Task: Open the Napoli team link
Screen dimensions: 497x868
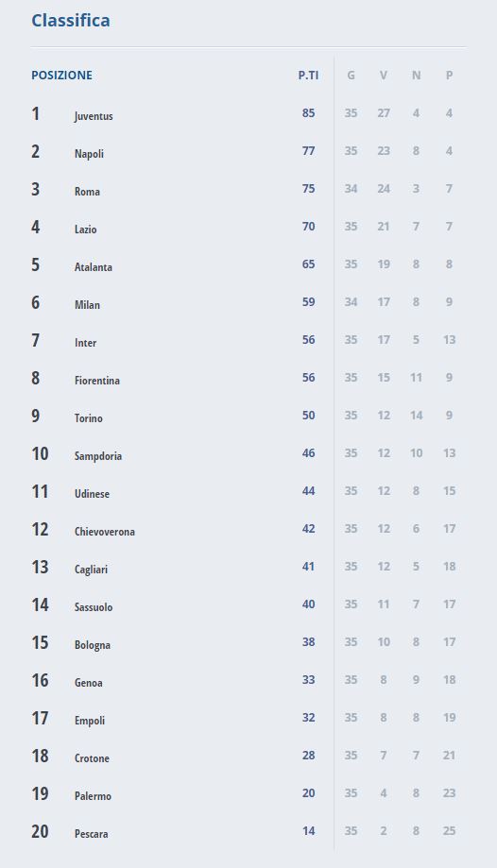Action: (89, 154)
